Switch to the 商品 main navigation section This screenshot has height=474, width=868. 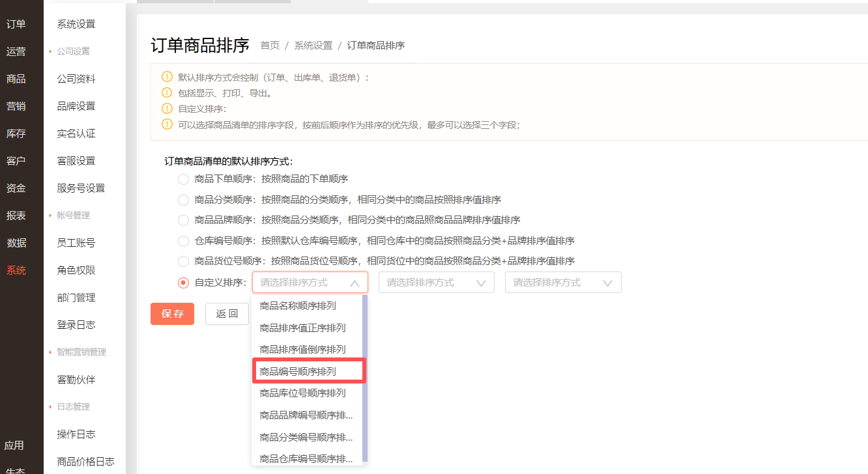pyautogui.click(x=16, y=79)
